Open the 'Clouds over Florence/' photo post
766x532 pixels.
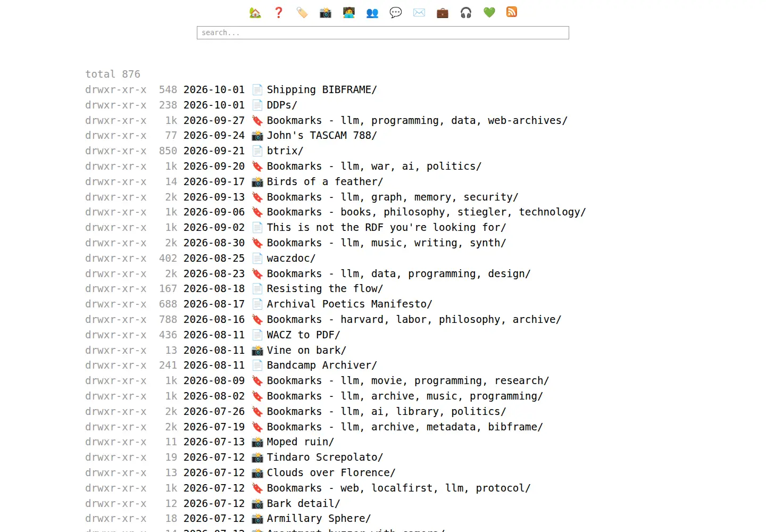click(331, 472)
